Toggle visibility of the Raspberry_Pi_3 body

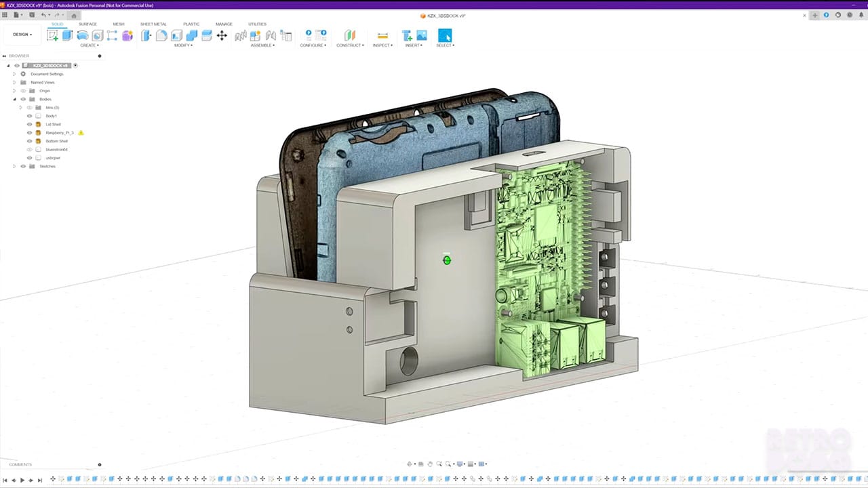[x=29, y=132]
